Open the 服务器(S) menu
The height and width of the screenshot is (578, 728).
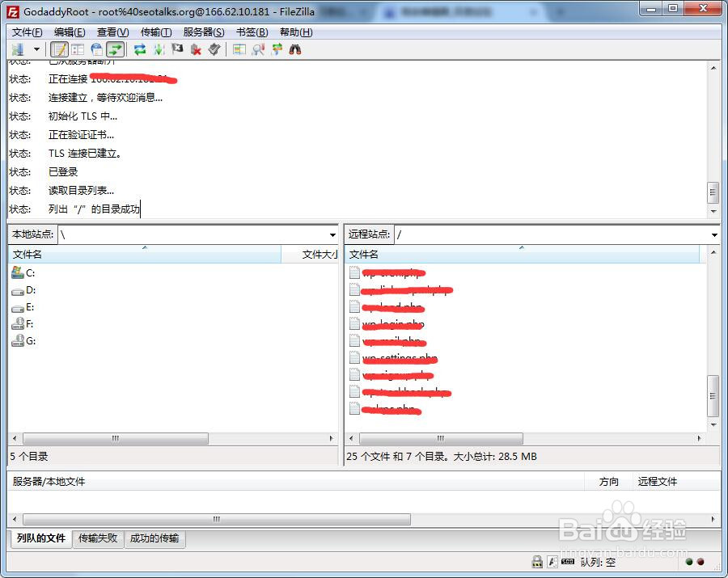(x=204, y=32)
